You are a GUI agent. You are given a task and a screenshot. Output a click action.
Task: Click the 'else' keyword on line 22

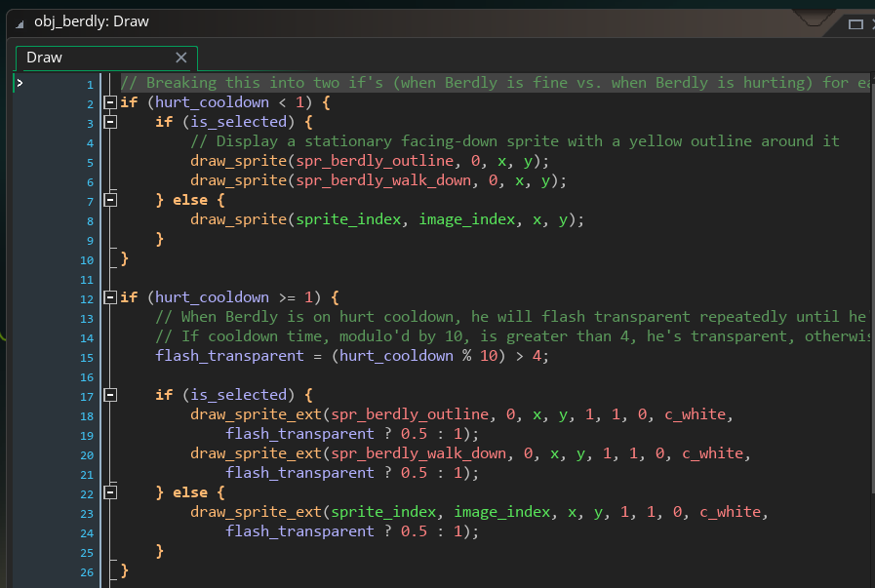190,492
